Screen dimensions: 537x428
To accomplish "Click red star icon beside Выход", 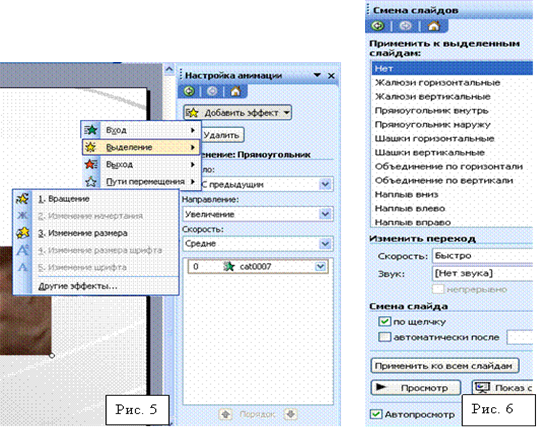I will (x=91, y=165).
